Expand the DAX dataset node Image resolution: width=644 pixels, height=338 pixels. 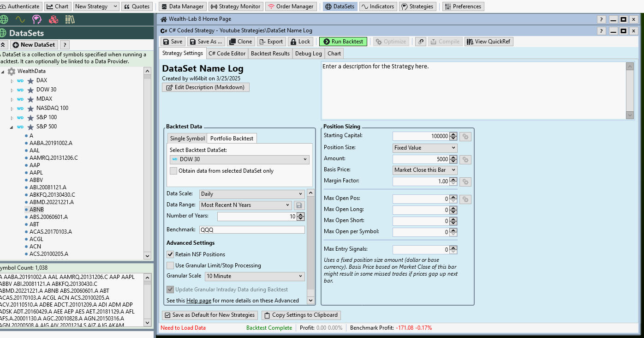[x=12, y=81]
